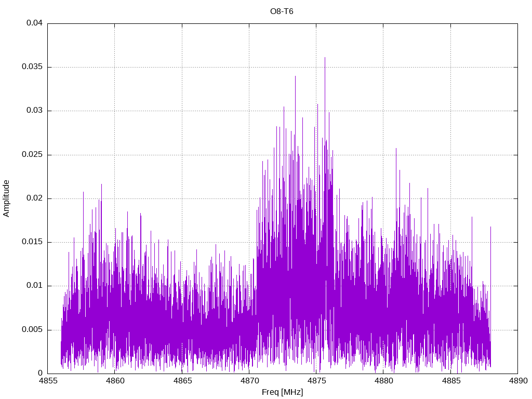Click the 4865 frequency tick label

click(182, 381)
